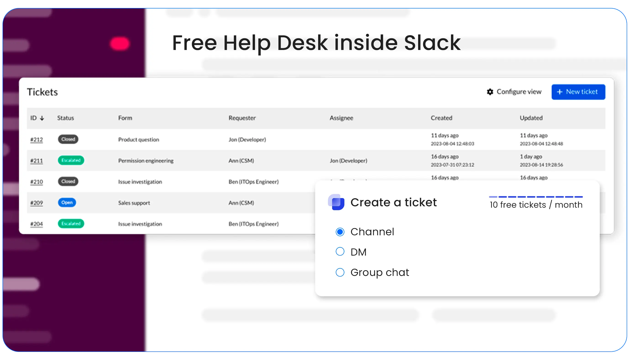Sort by the Status column header
The height and width of the screenshot is (364, 634).
(65, 118)
